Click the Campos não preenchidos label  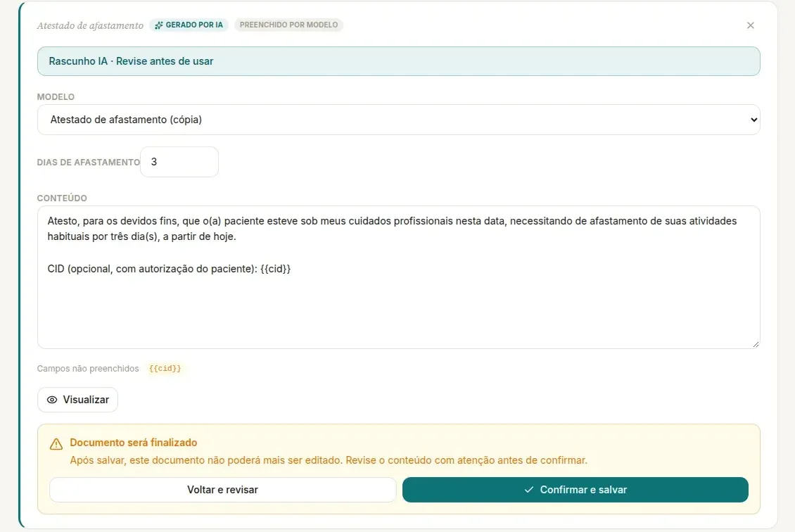click(88, 369)
